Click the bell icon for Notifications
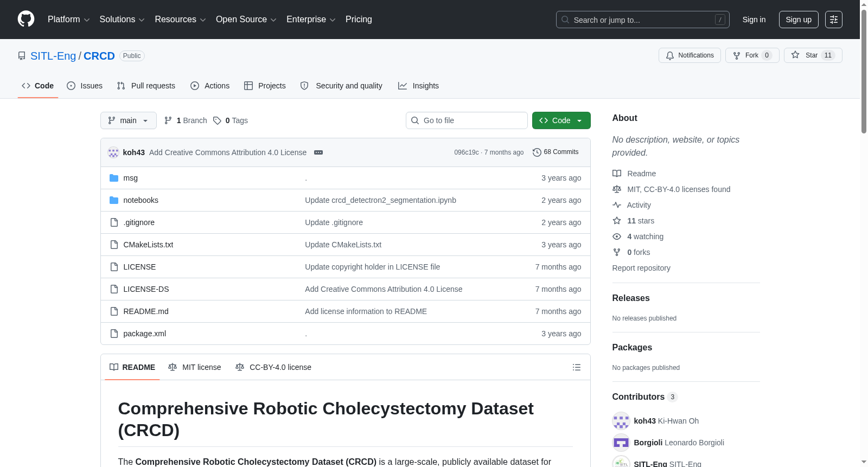This screenshot has width=868, height=467. pos(670,55)
